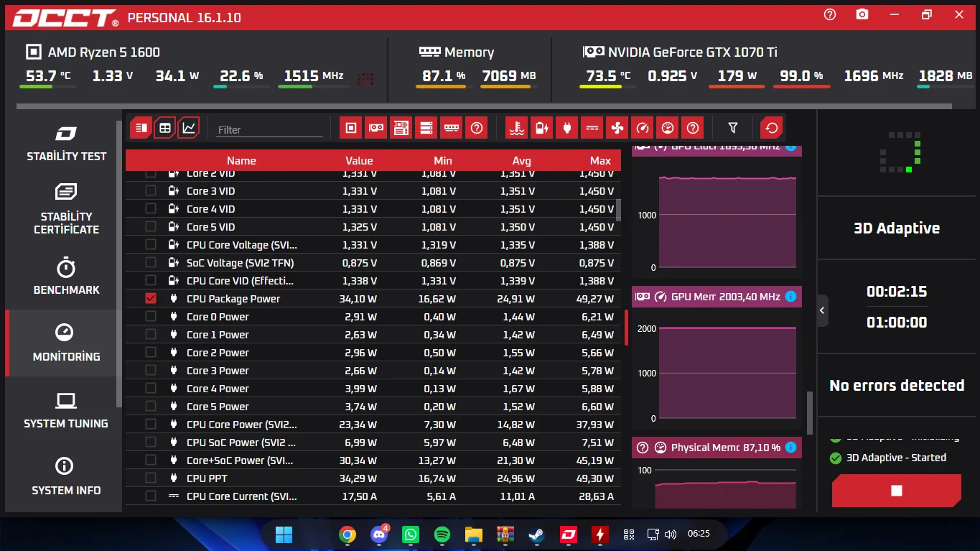Check the CPU Core Voltage row checkbox
This screenshot has height=551, width=980.
(x=151, y=244)
